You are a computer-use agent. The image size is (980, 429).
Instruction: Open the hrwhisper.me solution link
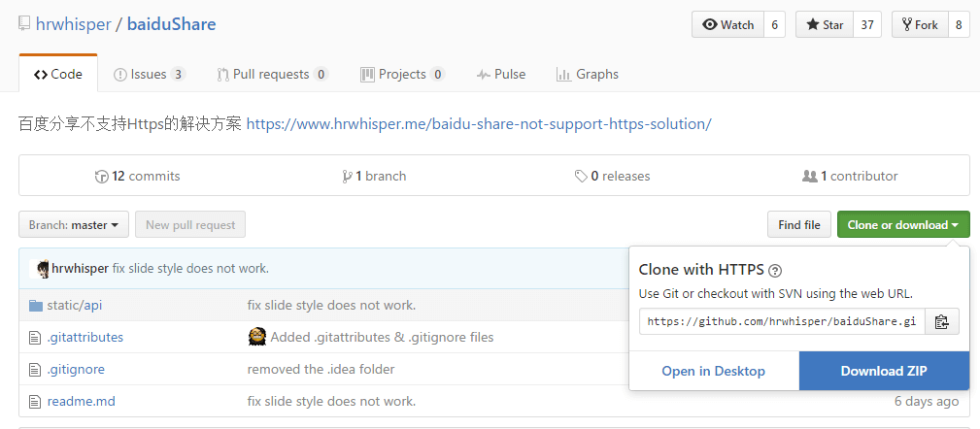pyautogui.click(x=479, y=124)
